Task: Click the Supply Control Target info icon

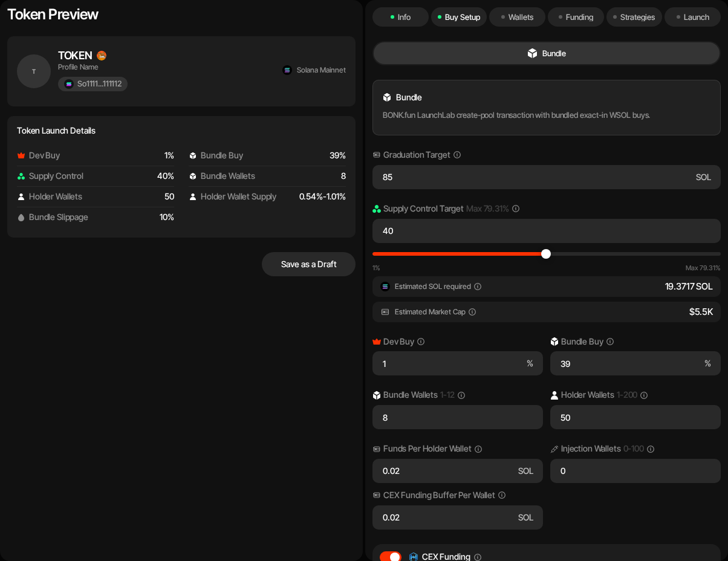Action: (516, 209)
